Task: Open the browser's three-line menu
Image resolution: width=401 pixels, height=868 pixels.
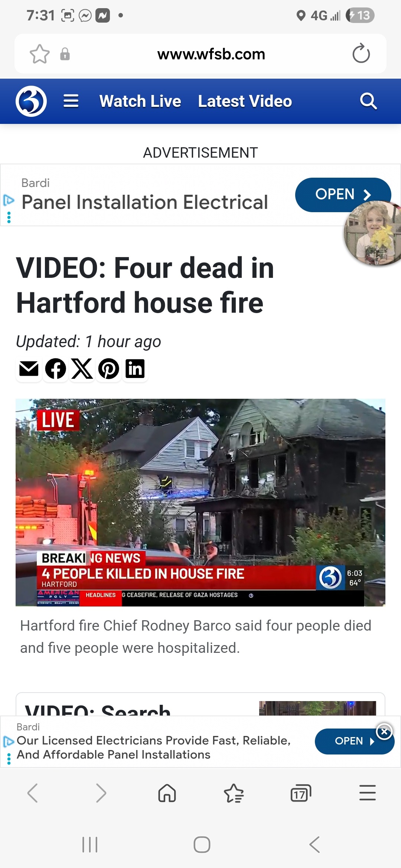Action: [368, 793]
